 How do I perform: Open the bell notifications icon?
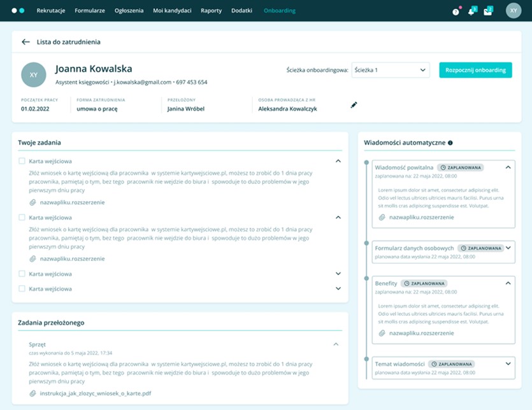click(x=471, y=11)
